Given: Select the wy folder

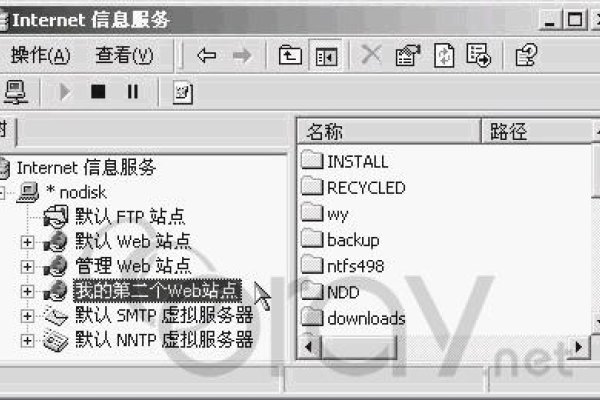Looking at the screenshot, I should (x=338, y=214).
